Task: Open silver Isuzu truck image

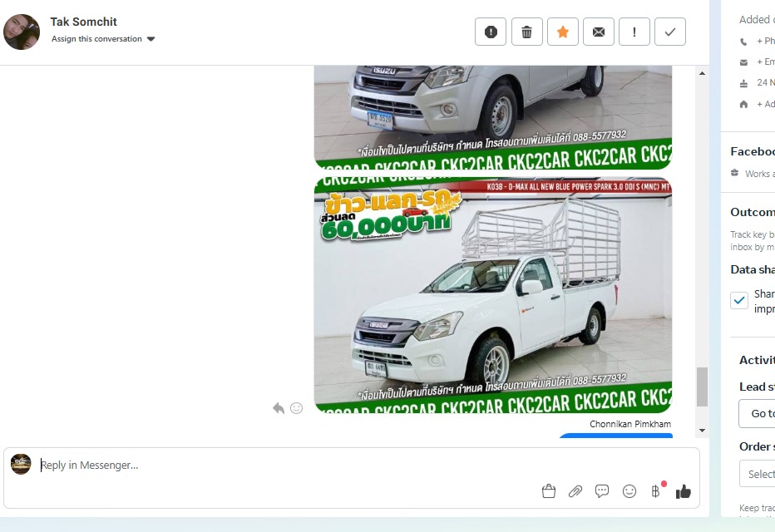Action: [493, 117]
